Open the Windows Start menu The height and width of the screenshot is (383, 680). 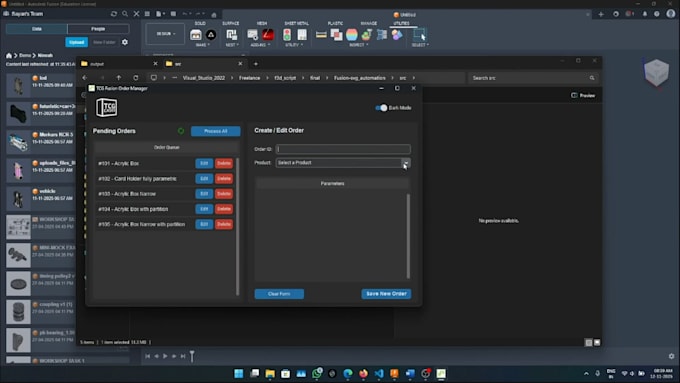point(239,373)
